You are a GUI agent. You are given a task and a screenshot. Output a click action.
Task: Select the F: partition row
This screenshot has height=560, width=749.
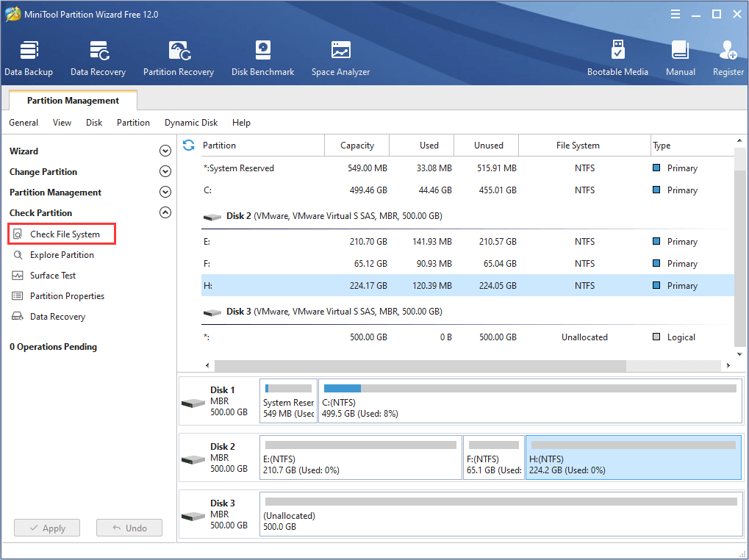pyautogui.click(x=467, y=264)
